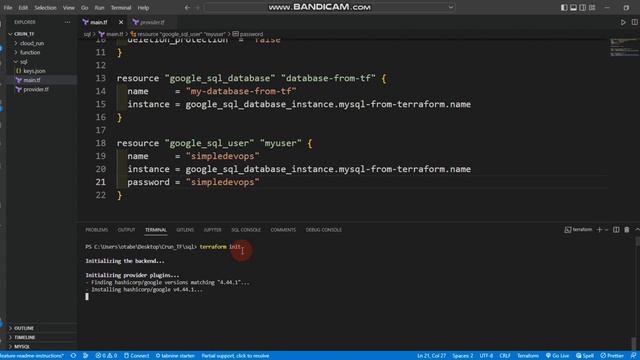Expand the OUTLINE section
This screenshot has width=640, height=360.
(x=24, y=328)
